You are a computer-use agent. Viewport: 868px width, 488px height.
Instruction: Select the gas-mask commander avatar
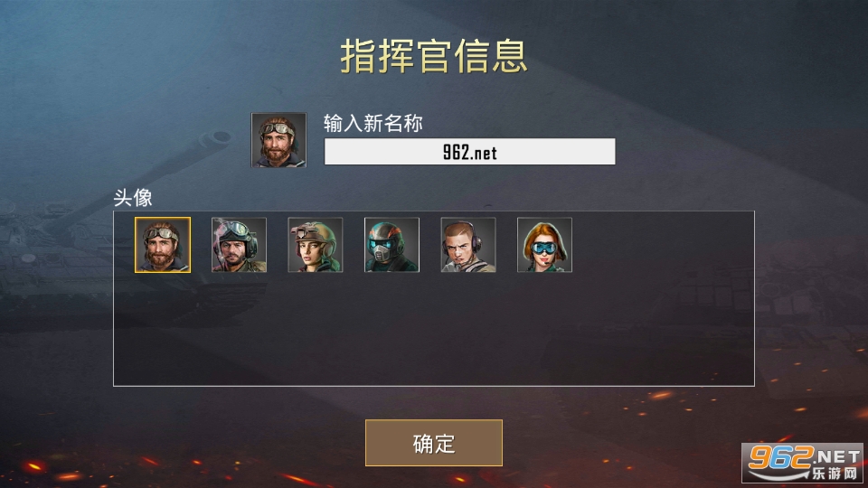(392, 245)
